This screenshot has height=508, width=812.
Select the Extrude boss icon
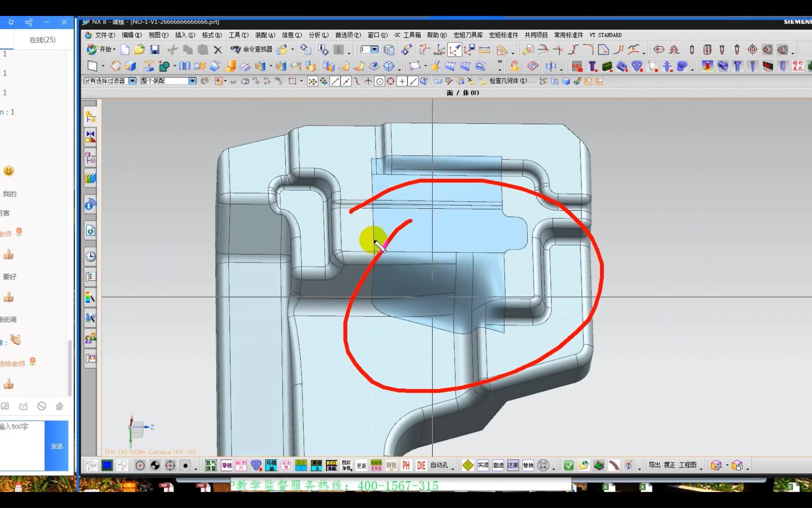click(x=148, y=66)
